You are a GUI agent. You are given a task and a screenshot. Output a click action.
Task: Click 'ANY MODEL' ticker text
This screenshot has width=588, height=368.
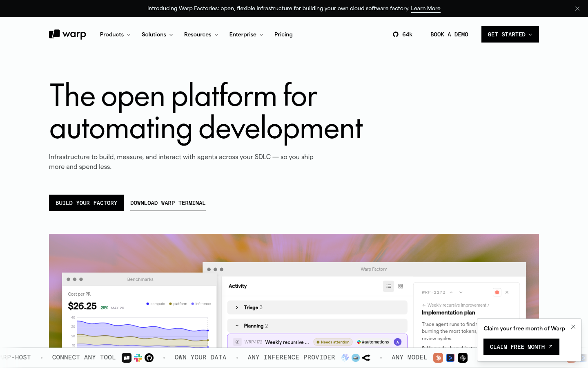(x=409, y=357)
